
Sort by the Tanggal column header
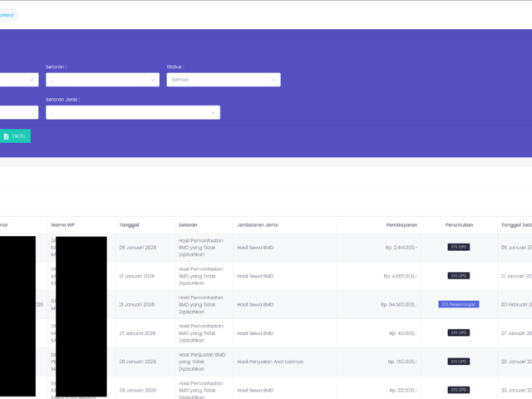coord(129,225)
